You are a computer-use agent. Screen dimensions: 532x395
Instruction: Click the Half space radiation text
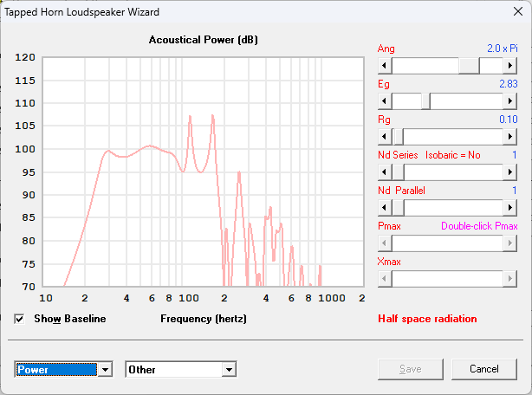(427, 319)
